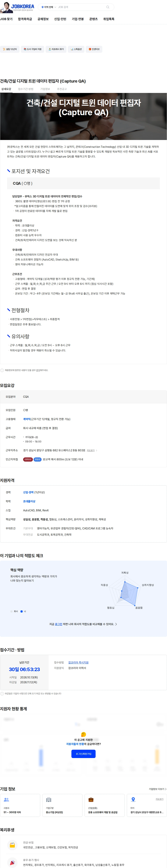Click the info icon beside 채용정보 notice

tap(2, 370)
